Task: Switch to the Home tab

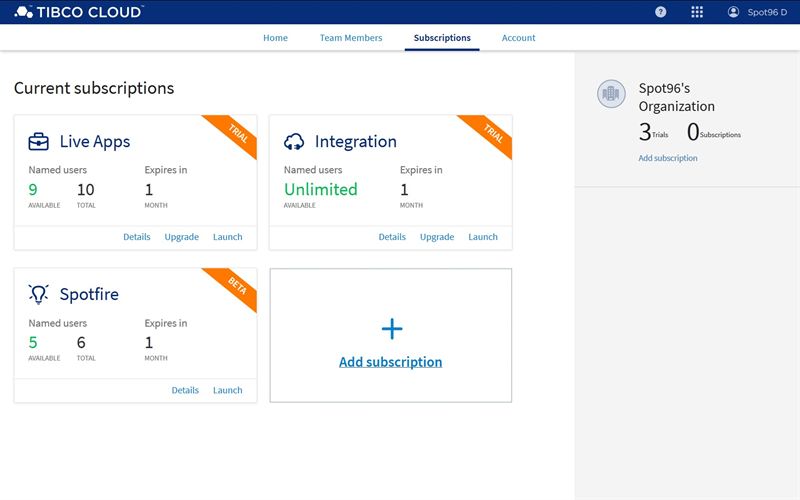Action: 275,38
